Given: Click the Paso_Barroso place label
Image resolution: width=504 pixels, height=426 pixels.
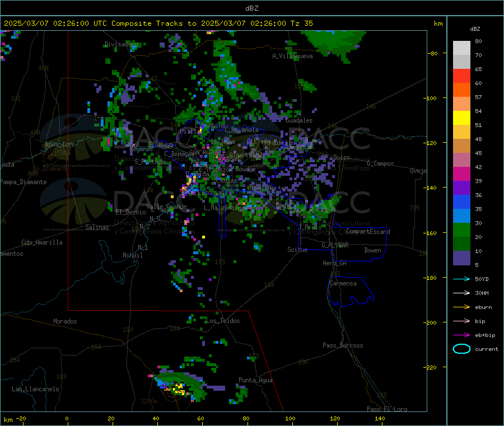Looking at the screenshot, I should [x=343, y=345].
